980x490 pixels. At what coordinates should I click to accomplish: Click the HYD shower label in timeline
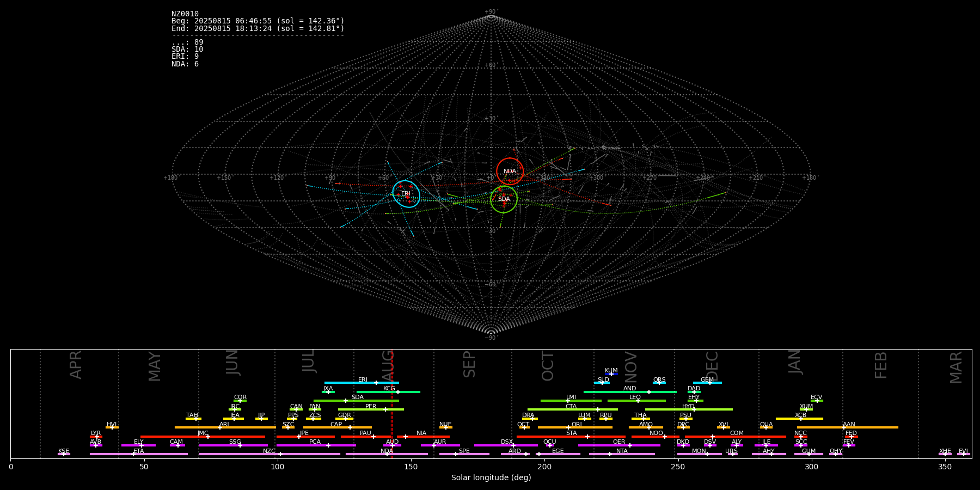click(x=688, y=407)
